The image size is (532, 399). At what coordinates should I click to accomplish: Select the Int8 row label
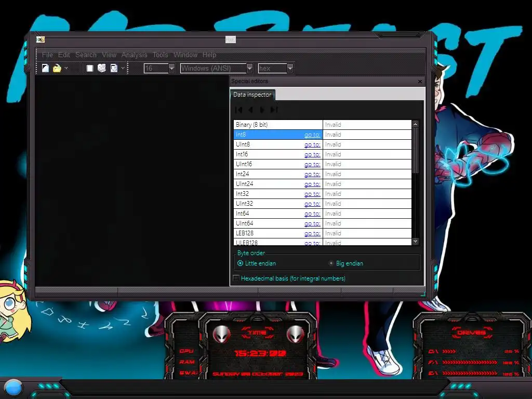click(x=241, y=135)
